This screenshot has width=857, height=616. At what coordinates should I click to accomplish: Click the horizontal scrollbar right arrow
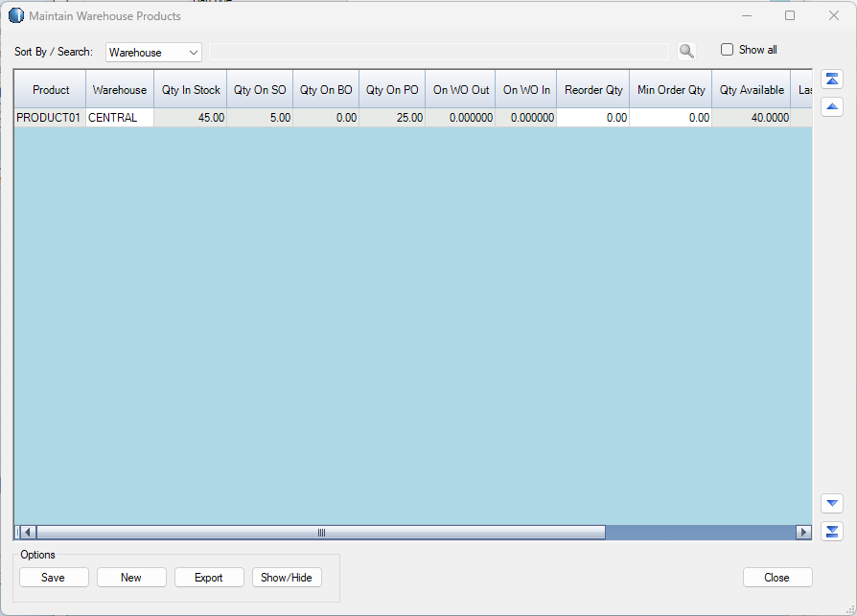pyautogui.click(x=803, y=532)
